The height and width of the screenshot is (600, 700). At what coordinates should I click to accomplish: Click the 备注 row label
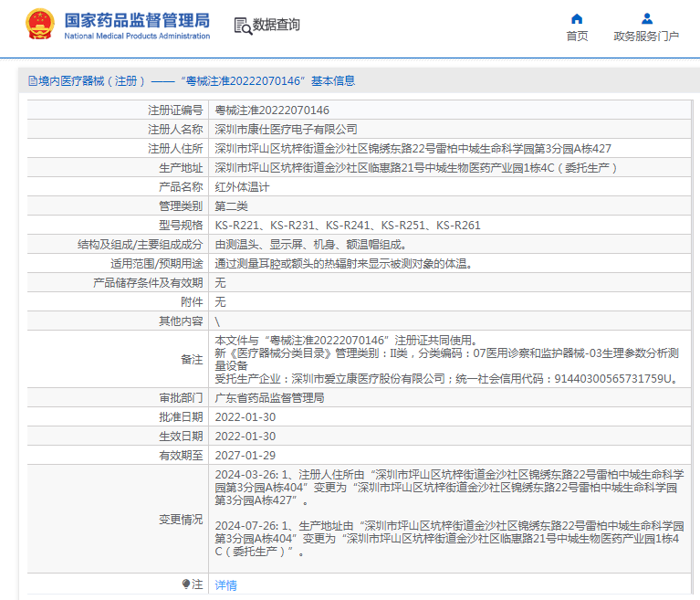[x=192, y=359]
